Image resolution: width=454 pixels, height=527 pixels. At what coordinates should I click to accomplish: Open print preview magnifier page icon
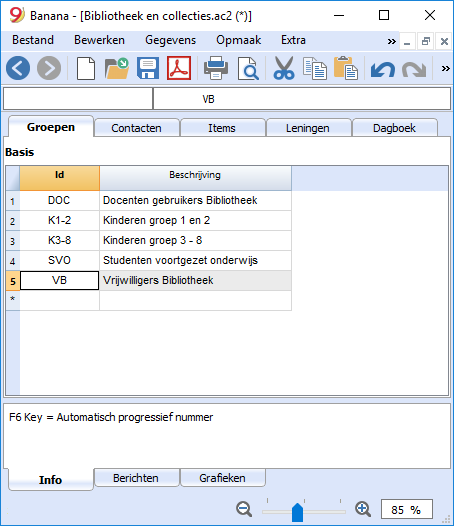[x=248, y=69]
